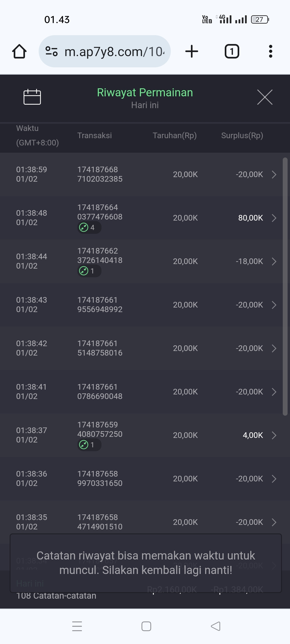Close the Riwayat Permainan panel
290x644 pixels.
tap(264, 97)
